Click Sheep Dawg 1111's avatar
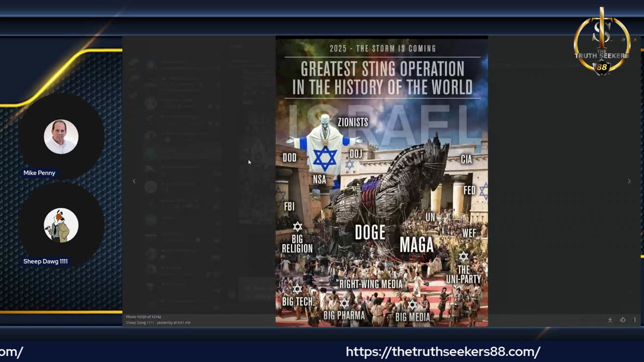Viewport: 644px width, 362px height. pyautogui.click(x=61, y=225)
